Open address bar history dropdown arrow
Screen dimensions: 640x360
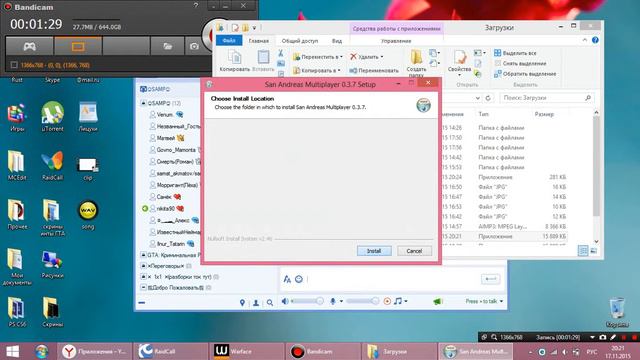pos(477,98)
